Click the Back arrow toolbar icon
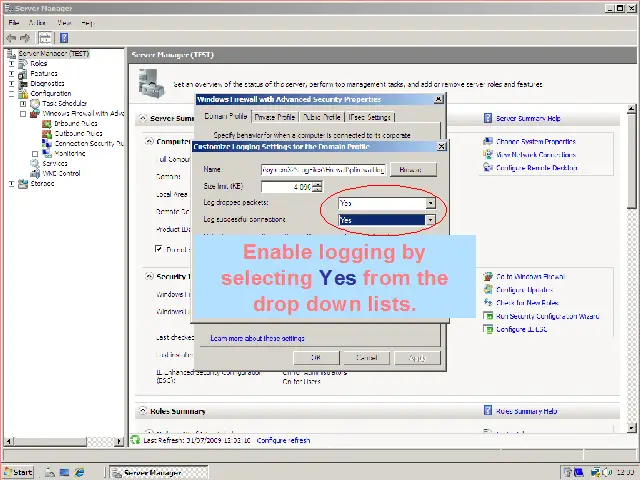Viewport: 640px width, 480px height. tap(11, 38)
